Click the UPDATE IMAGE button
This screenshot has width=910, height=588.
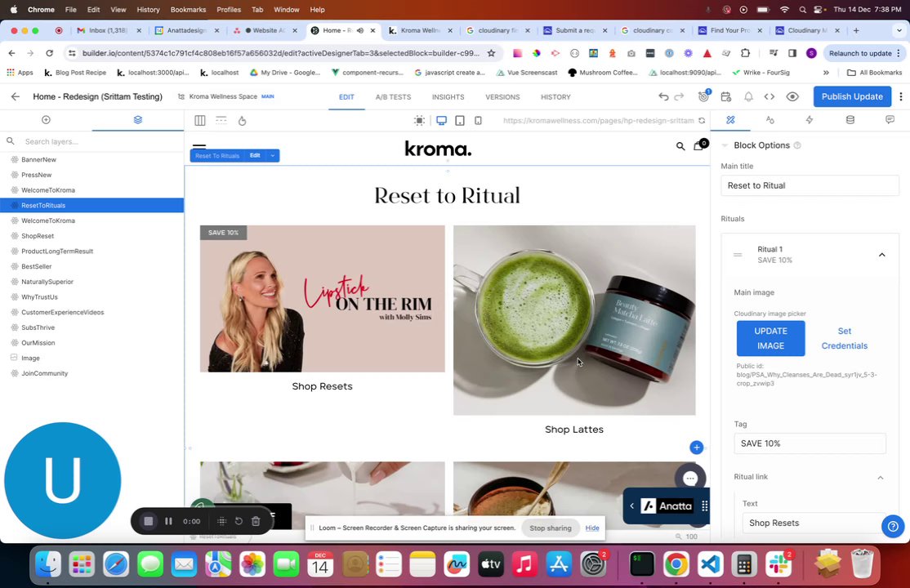click(770, 338)
